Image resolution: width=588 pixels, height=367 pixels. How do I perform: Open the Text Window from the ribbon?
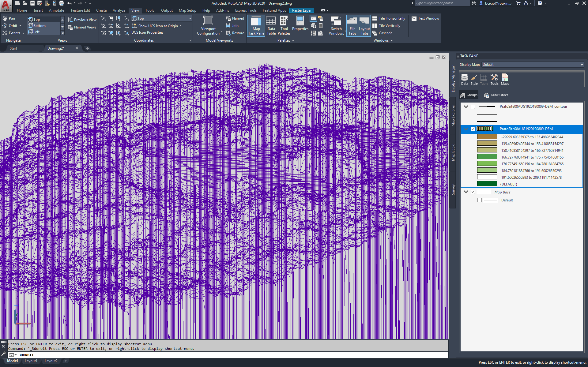click(425, 18)
